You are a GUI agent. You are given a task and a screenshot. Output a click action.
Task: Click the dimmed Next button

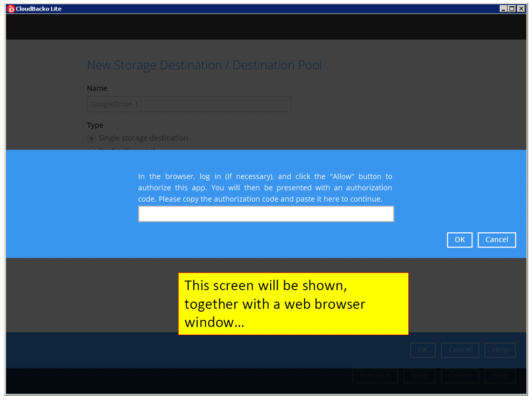pos(419,376)
